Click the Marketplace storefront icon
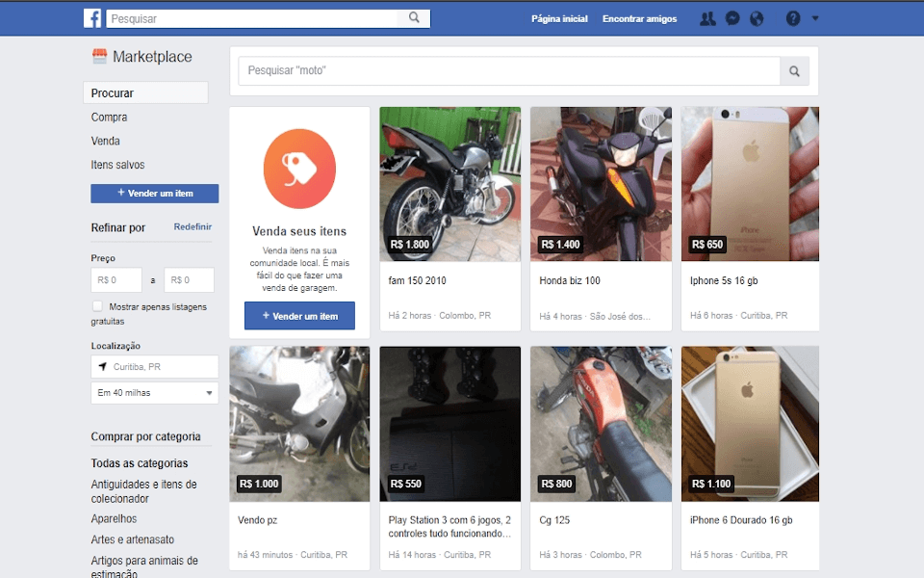This screenshot has height=578, width=924. coord(99,56)
